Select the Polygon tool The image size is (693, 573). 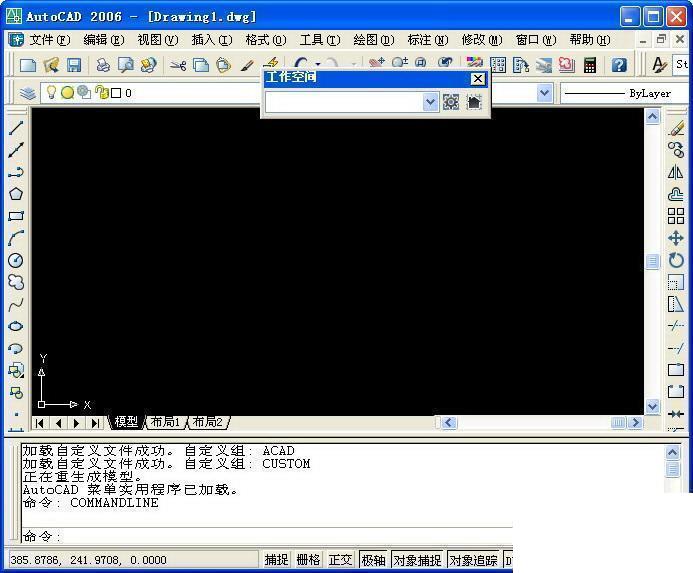tap(16, 194)
